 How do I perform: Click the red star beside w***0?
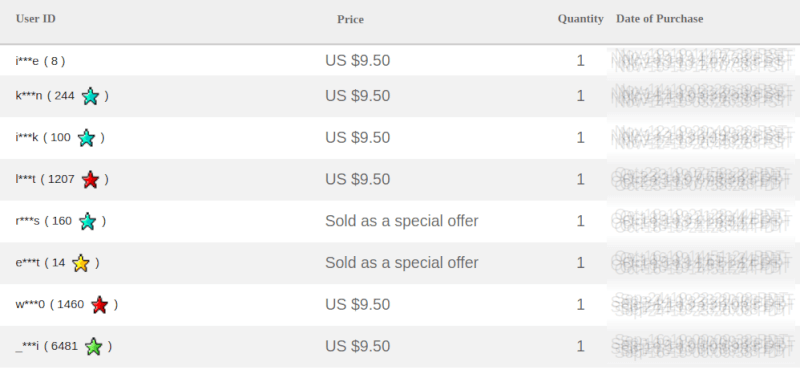pyautogui.click(x=99, y=305)
